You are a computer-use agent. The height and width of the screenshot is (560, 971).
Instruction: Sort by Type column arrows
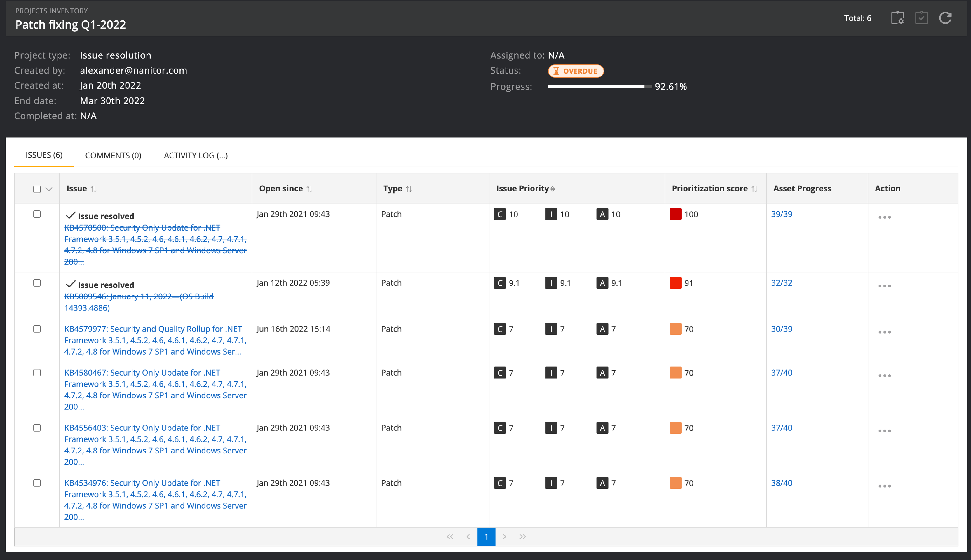pyautogui.click(x=408, y=189)
